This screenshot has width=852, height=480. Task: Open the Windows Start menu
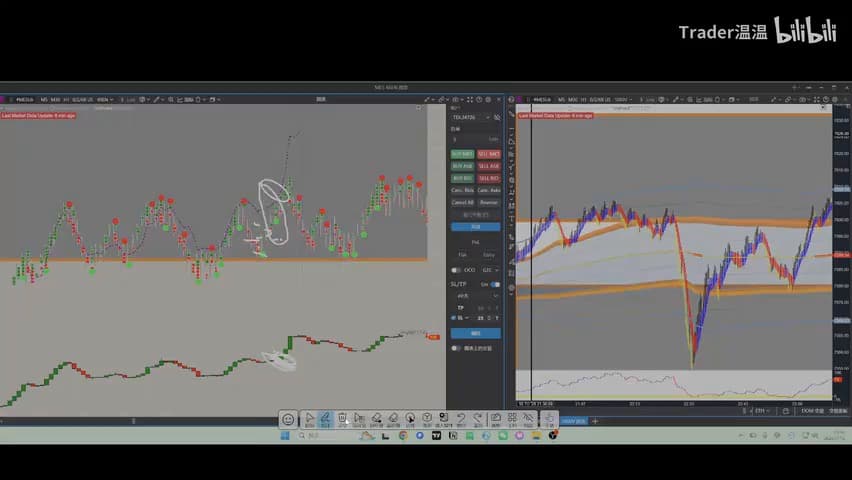(285, 435)
